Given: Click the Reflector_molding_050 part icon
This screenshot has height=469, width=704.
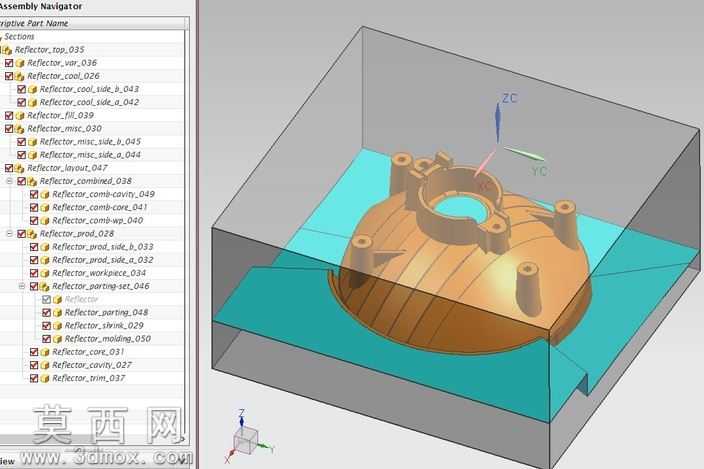Looking at the screenshot, I should point(57,339).
